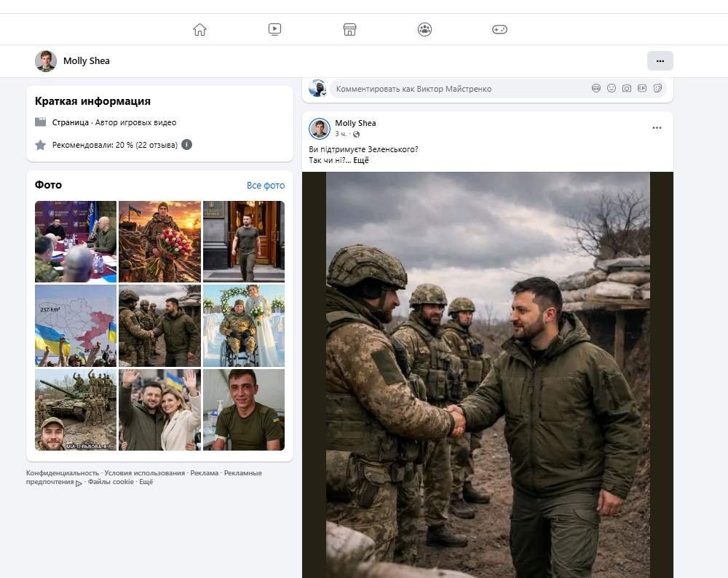Open the Gaming icon in top navigation
The height and width of the screenshot is (578, 728).
point(499,30)
